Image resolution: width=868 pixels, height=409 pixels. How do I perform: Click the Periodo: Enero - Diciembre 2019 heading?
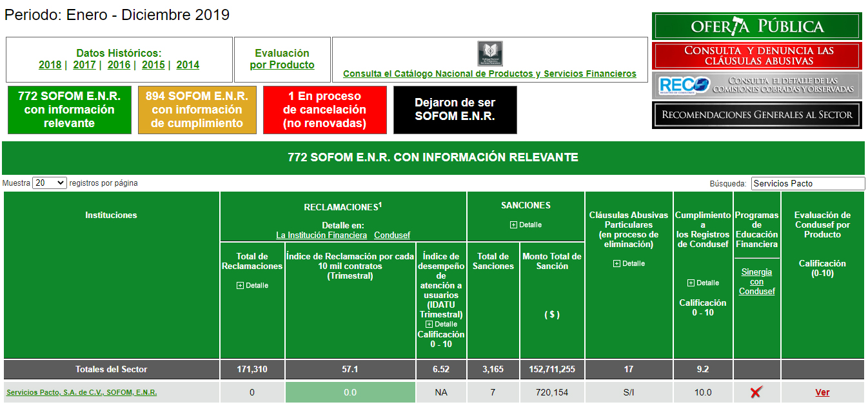coord(117,15)
